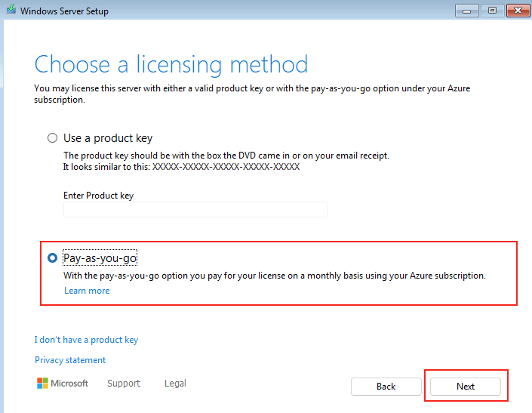Select the Use a product key radio button
This screenshot has width=532, height=413.
[x=52, y=137]
